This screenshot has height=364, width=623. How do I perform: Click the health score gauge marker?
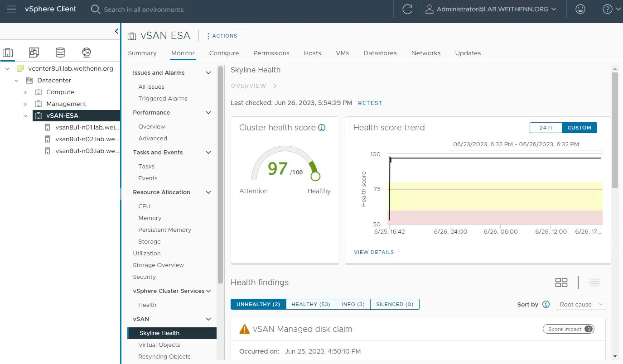pyautogui.click(x=315, y=176)
